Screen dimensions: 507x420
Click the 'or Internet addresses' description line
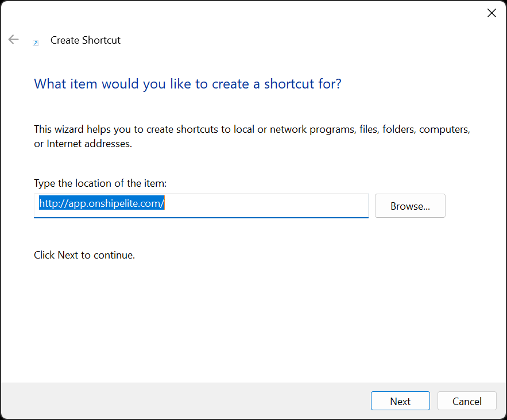click(x=83, y=144)
